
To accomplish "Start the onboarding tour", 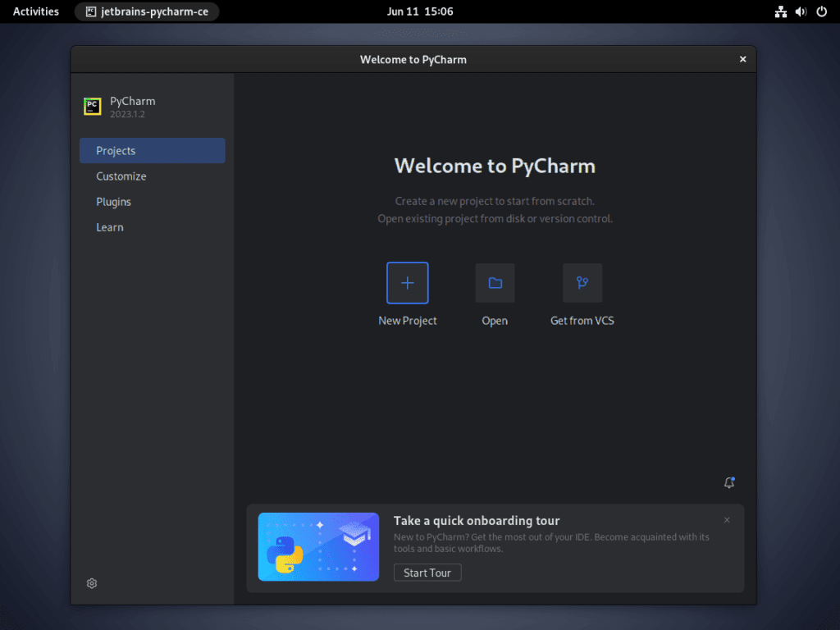I will click(x=427, y=572).
